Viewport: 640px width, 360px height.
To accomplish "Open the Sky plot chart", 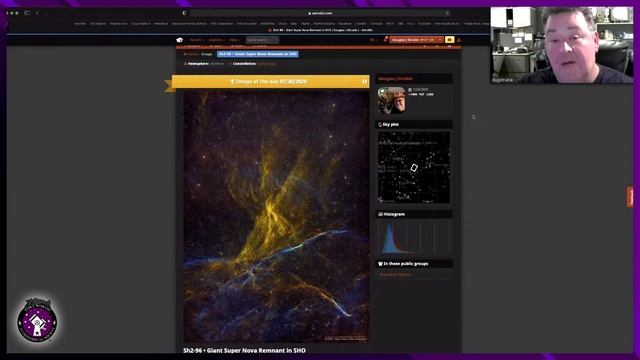I will click(x=414, y=167).
